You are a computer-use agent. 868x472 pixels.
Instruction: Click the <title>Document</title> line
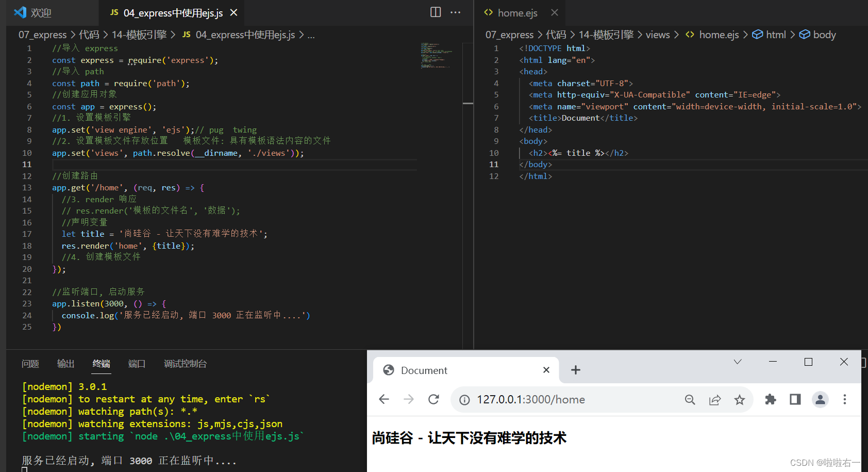tap(583, 118)
